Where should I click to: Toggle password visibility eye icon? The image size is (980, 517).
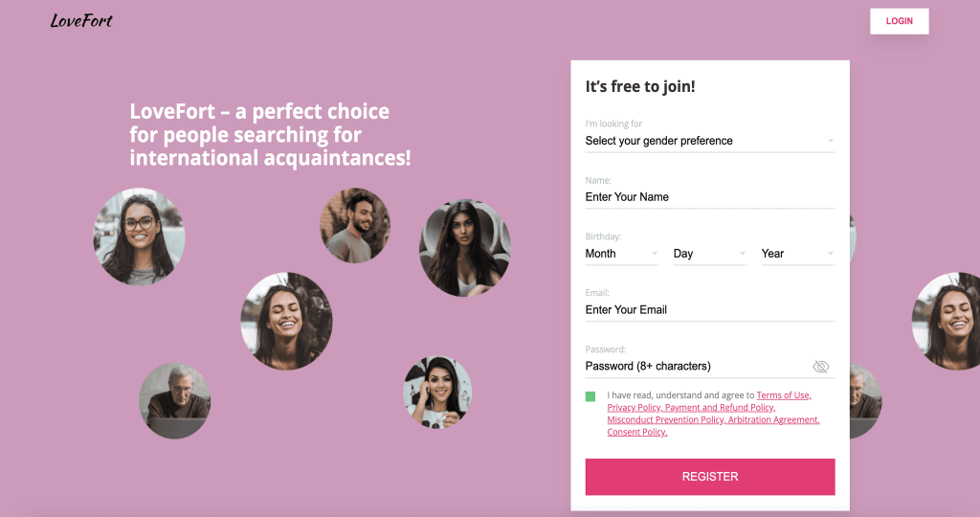[x=820, y=367]
